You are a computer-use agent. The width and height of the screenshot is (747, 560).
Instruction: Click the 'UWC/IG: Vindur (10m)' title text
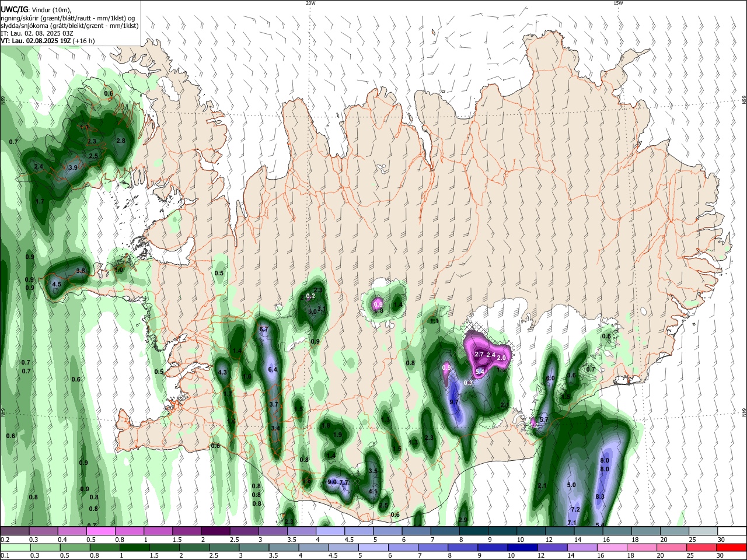[x=36, y=10]
